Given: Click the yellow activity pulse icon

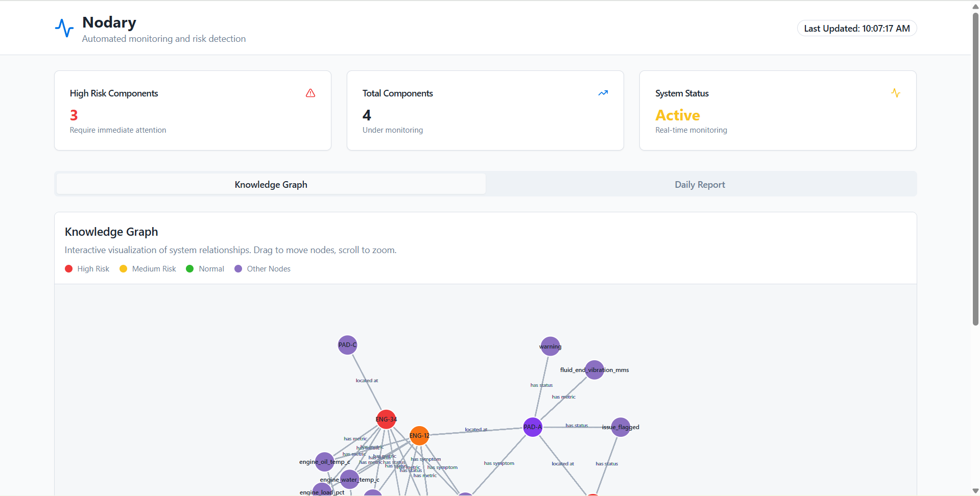Looking at the screenshot, I should (896, 93).
